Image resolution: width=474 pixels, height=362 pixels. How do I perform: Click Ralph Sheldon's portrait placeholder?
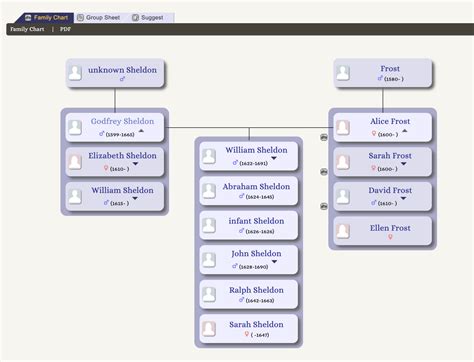[209, 294]
